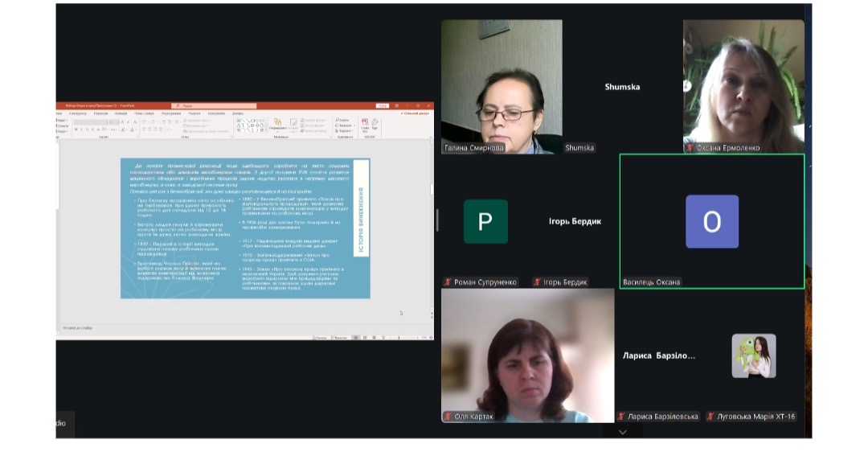Click the green P avatar of Роман Супруненко

click(x=485, y=221)
